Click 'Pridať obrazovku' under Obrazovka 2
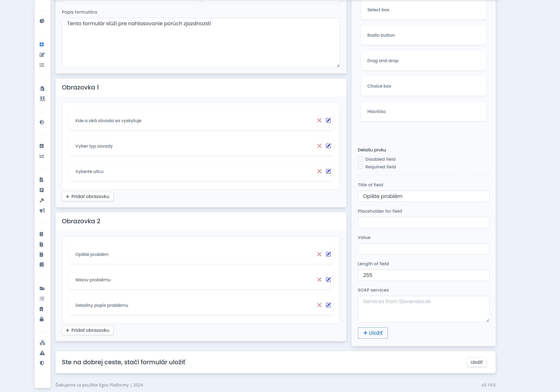 [87, 330]
